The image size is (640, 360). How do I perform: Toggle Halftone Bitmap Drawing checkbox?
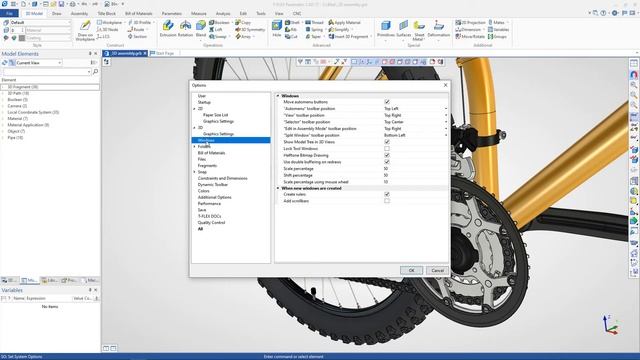(387, 155)
